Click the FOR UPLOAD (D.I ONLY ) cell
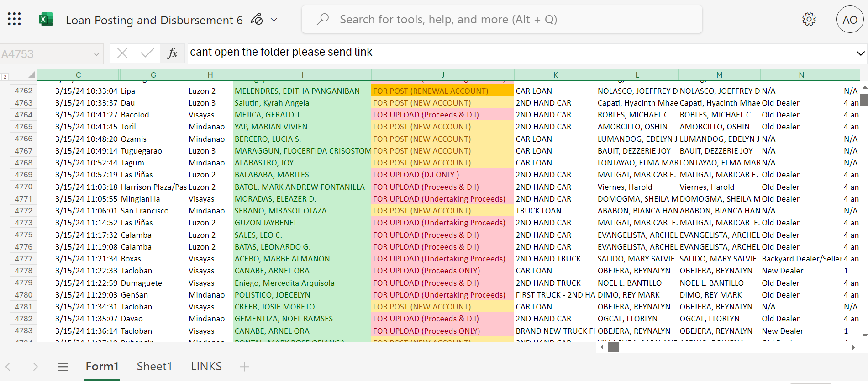This screenshot has width=868, height=384. [x=443, y=175]
